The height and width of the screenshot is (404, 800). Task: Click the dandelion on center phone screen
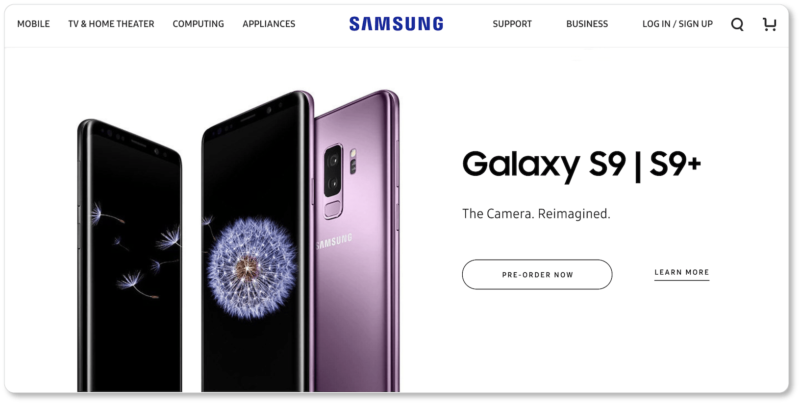pos(252,267)
